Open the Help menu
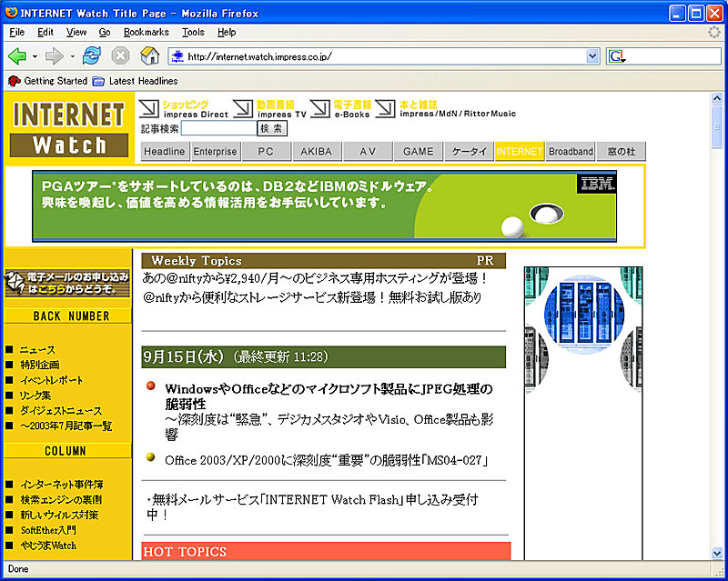728x581 pixels. 227,32
